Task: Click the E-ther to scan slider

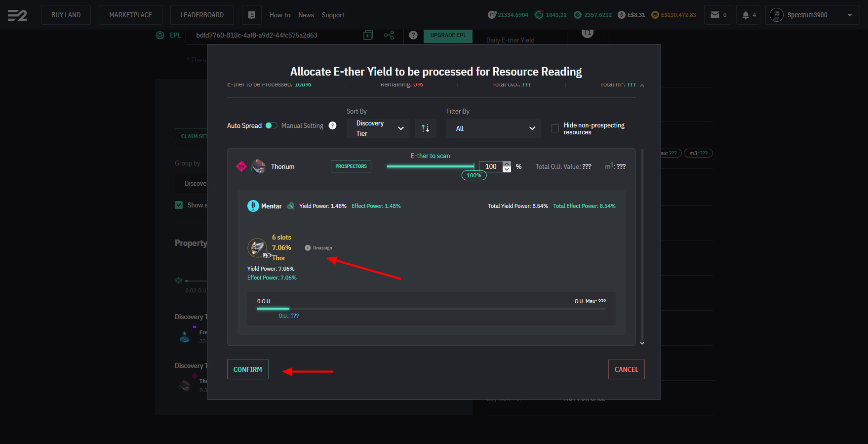Action: [x=430, y=166]
